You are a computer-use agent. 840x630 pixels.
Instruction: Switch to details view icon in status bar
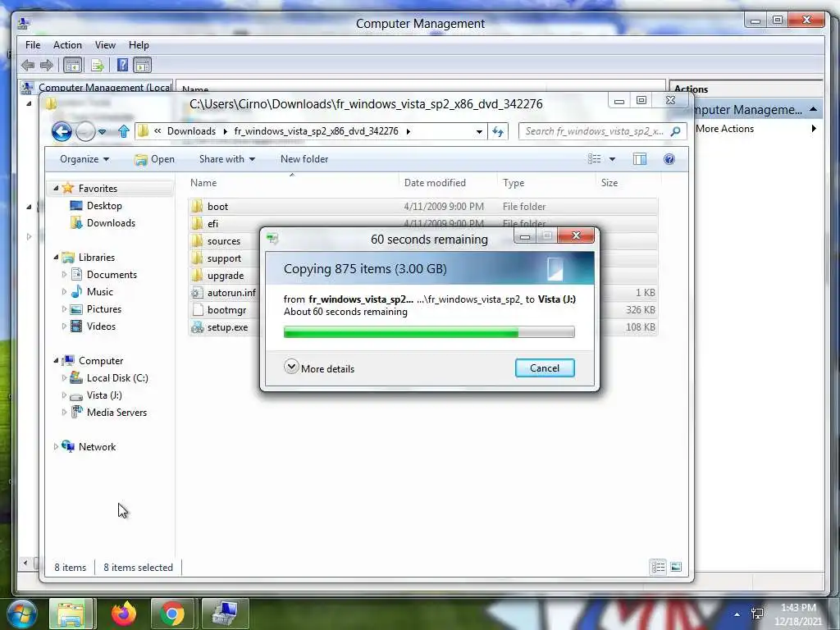tap(659, 568)
